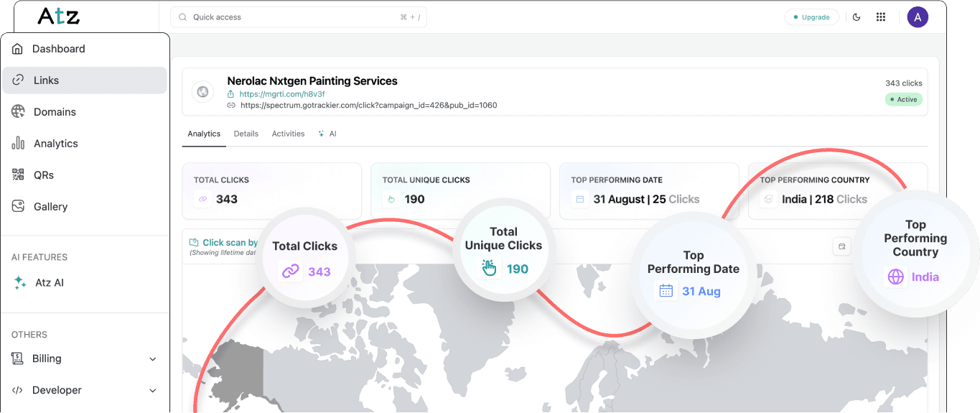Image resolution: width=980 pixels, height=413 pixels.
Task: Click the calendar icon button above map
Action: click(842, 246)
